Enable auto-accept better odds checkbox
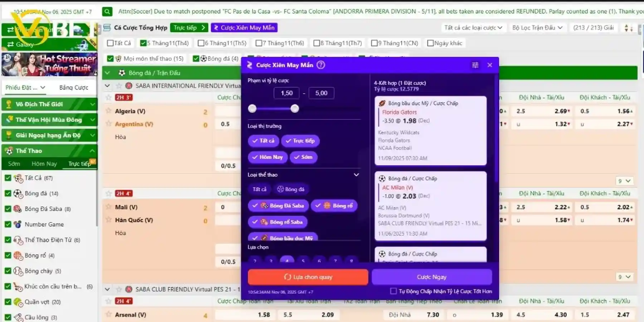This screenshot has height=322, width=644. coord(393,291)
